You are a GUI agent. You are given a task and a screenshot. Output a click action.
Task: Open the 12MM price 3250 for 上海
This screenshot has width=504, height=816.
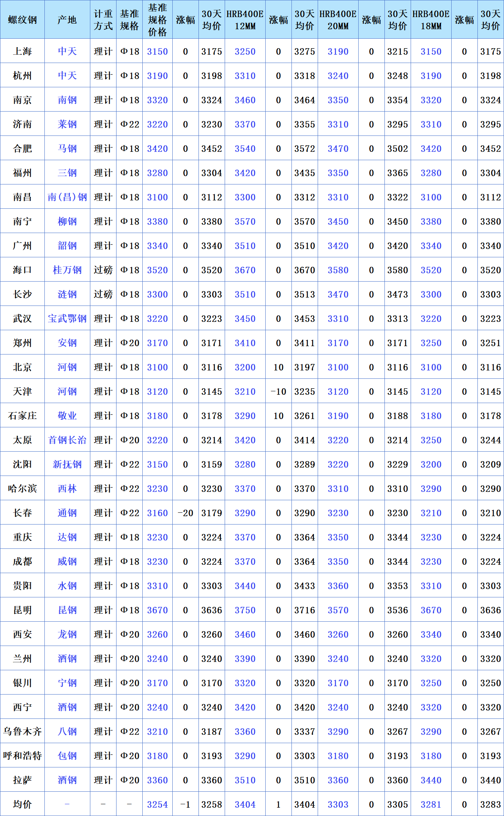point(245,51)
